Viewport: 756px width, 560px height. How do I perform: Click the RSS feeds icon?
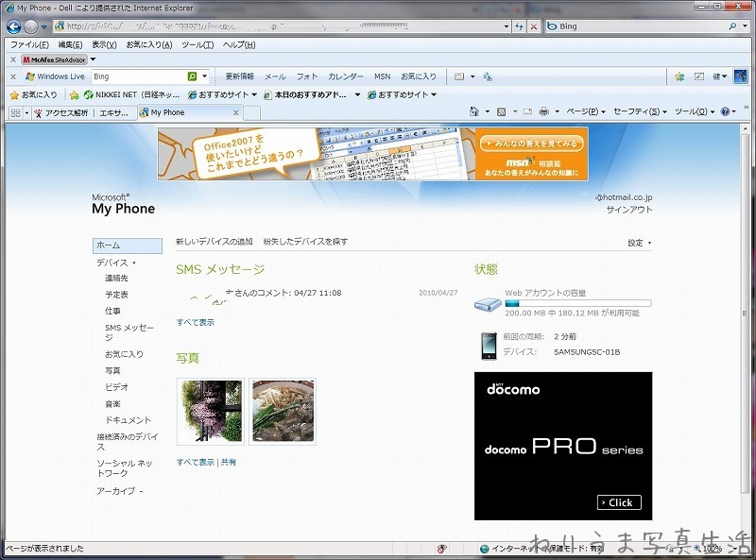click(502, 111)
